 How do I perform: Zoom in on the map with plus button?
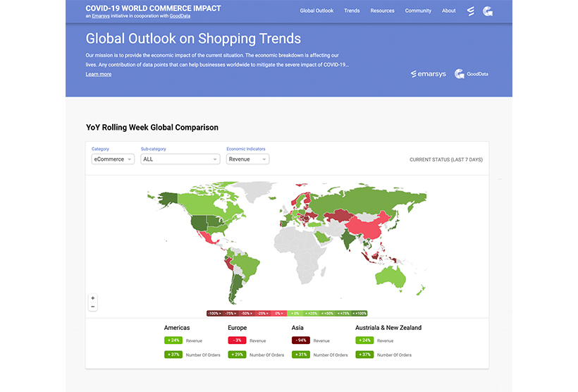point(93,298)
